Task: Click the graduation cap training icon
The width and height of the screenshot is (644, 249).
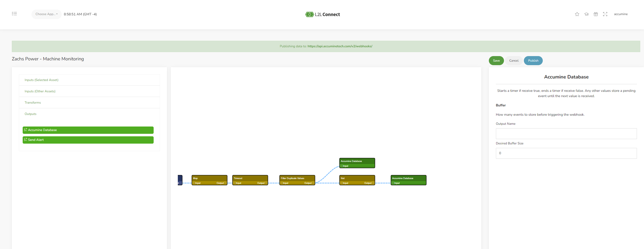Action: coord(586,14)
